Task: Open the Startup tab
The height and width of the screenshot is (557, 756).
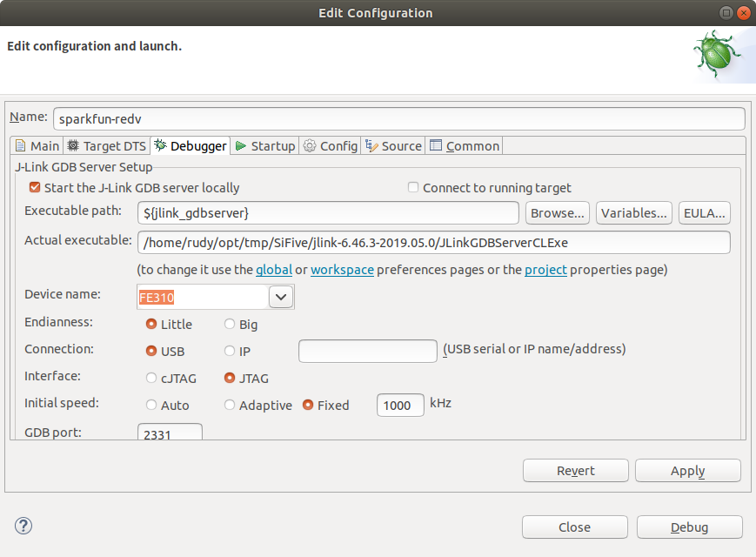Action: (265, 146)
